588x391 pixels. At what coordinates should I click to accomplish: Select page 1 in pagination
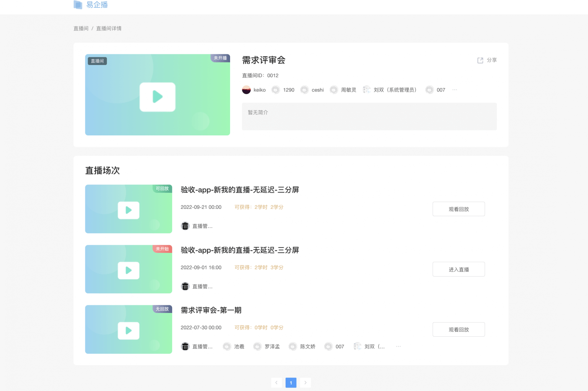coord(291,383)
